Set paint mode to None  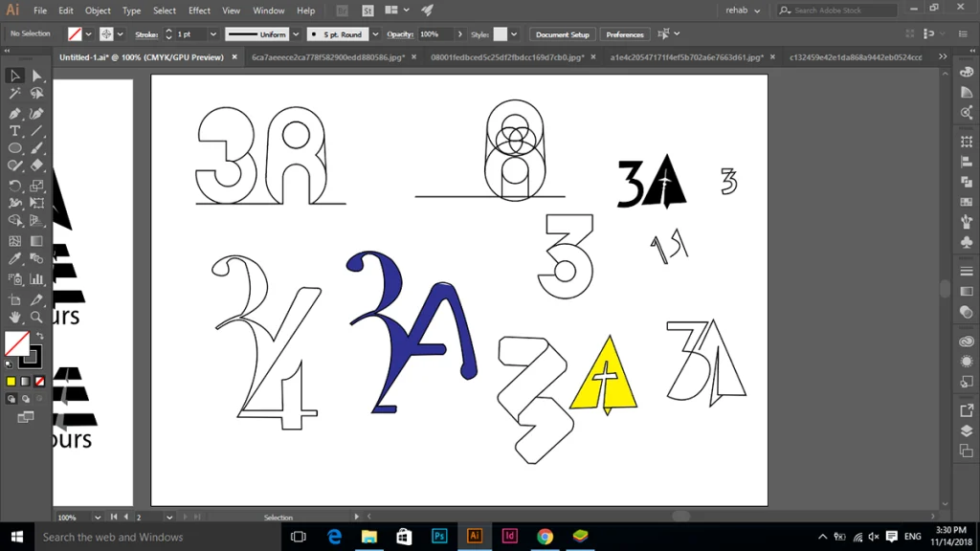(x=39, y=381)
